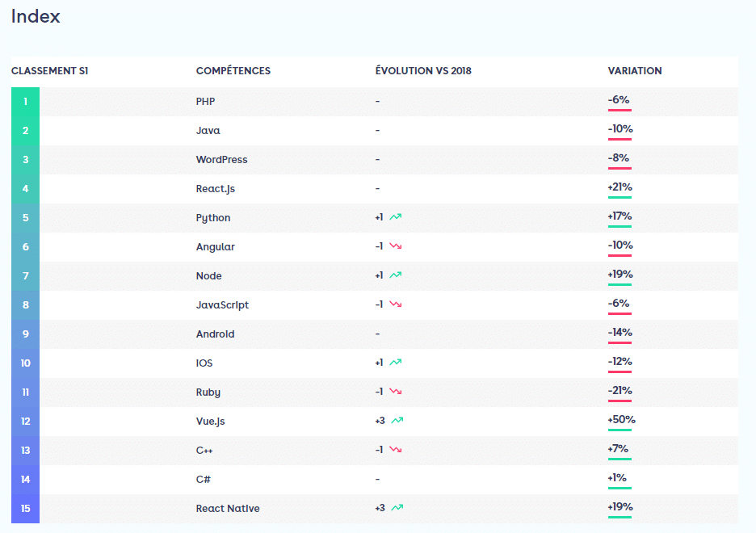The width and height of the screenshot is (756, 533).
Task: Click the CLASSEMENT SI column header
Action: point(49,71)
